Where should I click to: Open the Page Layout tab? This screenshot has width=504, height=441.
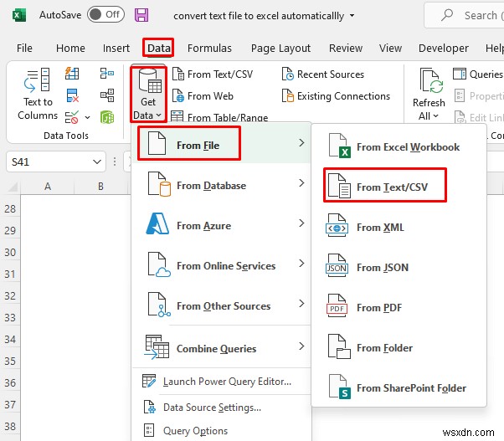coord(280,49)
